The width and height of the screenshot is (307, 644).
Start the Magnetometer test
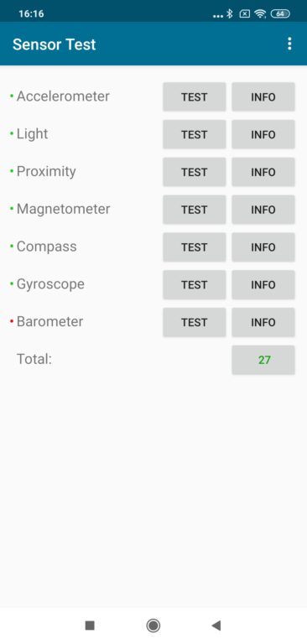point(195,210)
